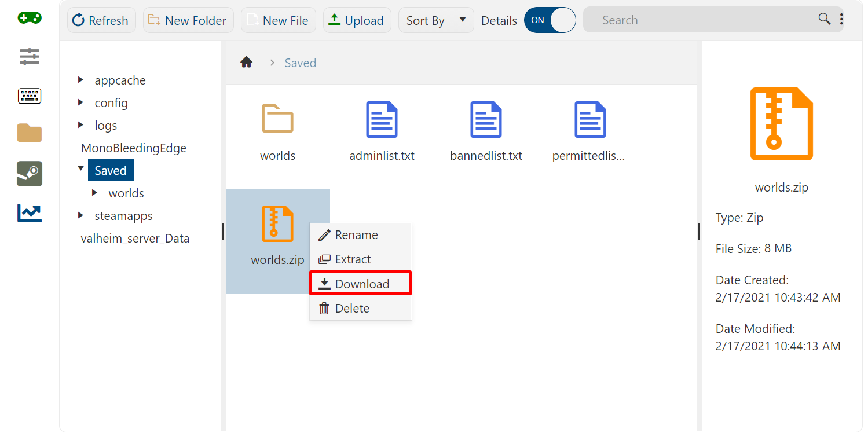The height and width of the screenshot is (440, 868).
Task: Click the home breadcrumb icon
Action: click(247, 63)
